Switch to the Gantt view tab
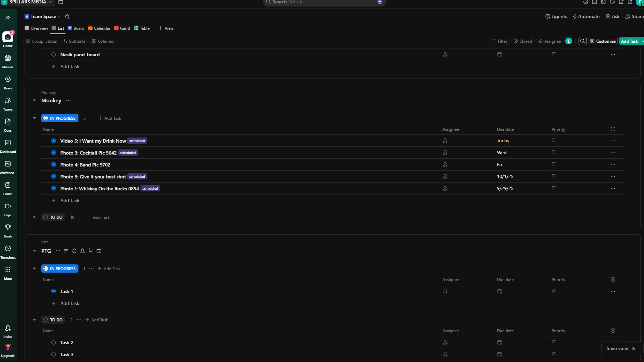Image resolution: width=644 pixels, height=362 pixels. 122,28
